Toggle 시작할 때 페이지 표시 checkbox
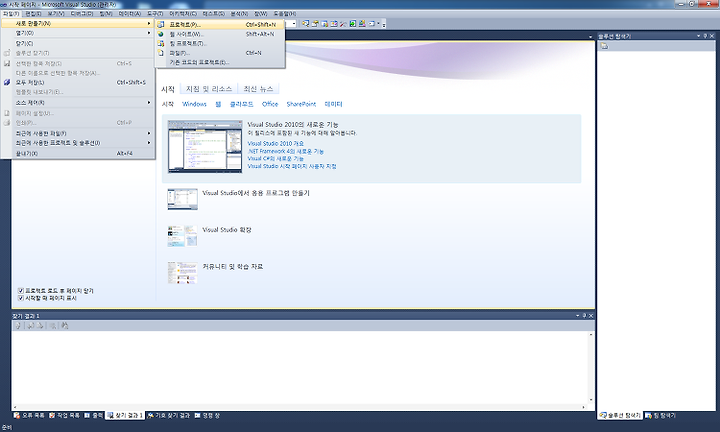Image resolution: width=720 pixels, height=432 pixels. (21, 298)
